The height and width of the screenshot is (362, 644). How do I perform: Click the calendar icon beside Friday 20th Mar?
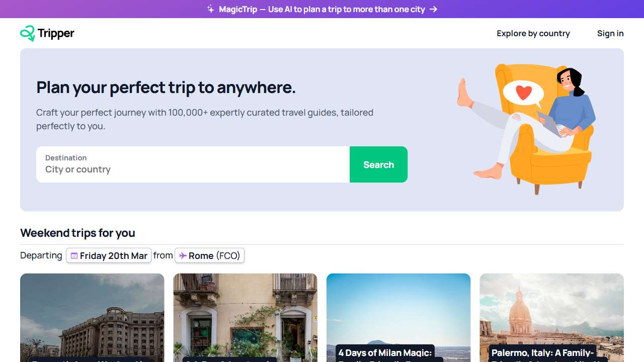pos(74,256)
